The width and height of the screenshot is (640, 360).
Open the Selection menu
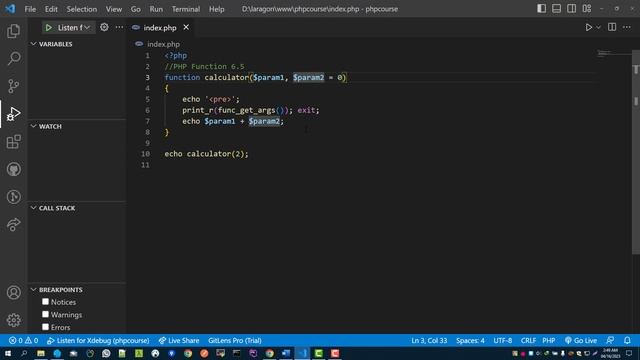tap(82, 9)
